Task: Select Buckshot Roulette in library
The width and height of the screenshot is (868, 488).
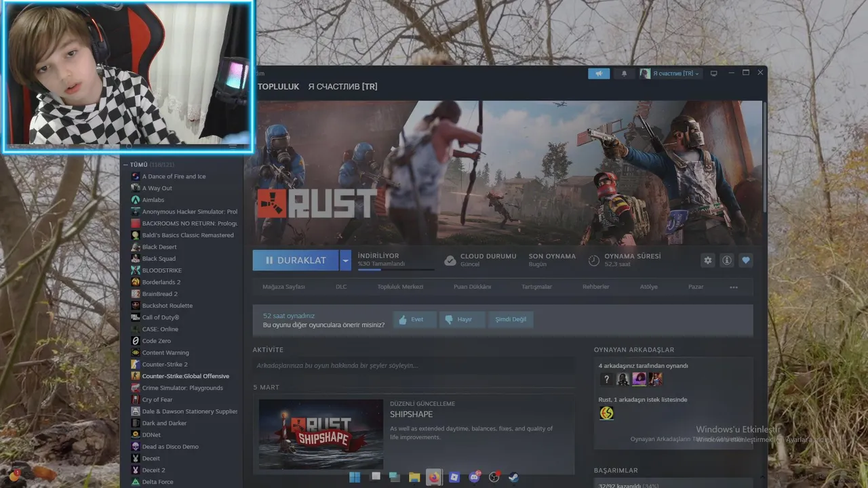Action: click(x=167, y=306)
